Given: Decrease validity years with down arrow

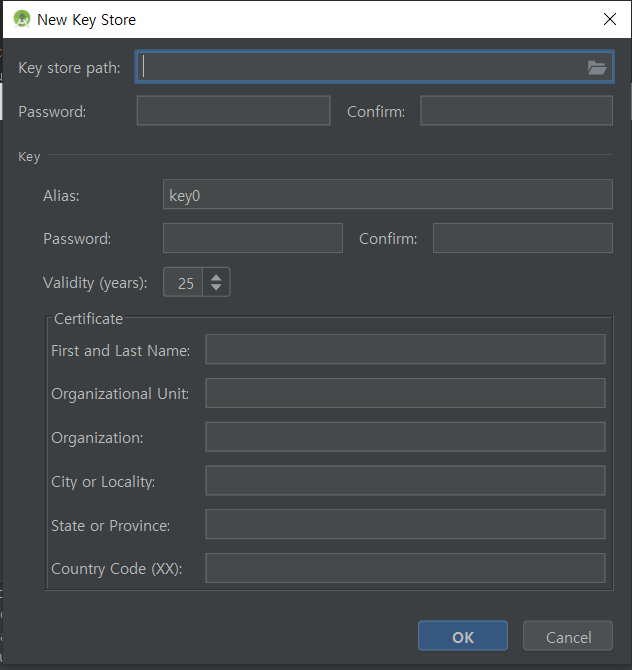Looking at the screenshot, I should pyautogui.click(x=216, y=288).
